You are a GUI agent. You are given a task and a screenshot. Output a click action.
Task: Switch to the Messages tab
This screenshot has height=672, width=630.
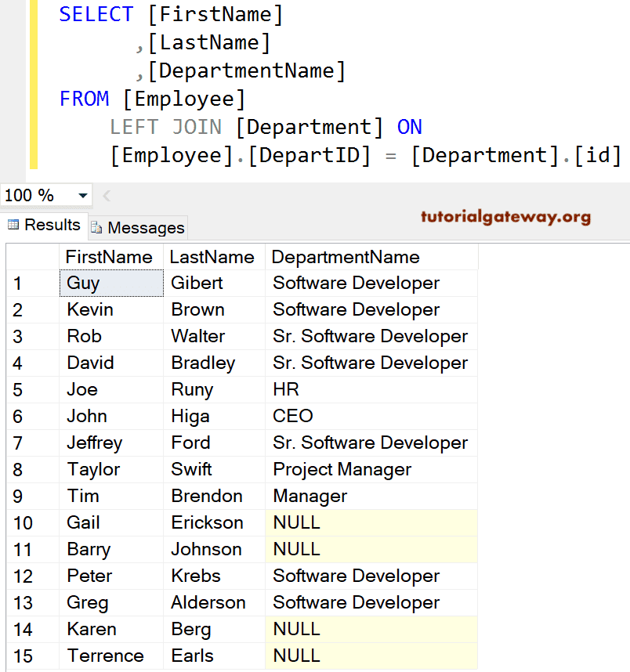click(x=138, y=228)
